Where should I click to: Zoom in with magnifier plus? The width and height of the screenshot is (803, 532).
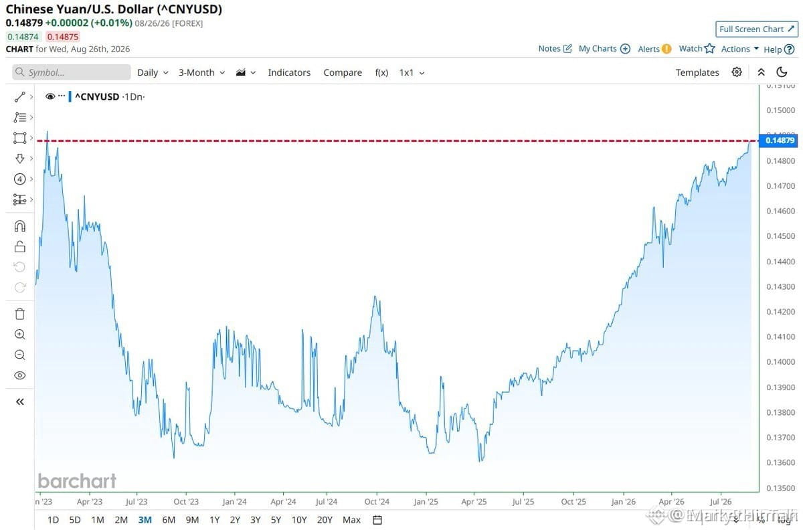click(x=19, y=335)
